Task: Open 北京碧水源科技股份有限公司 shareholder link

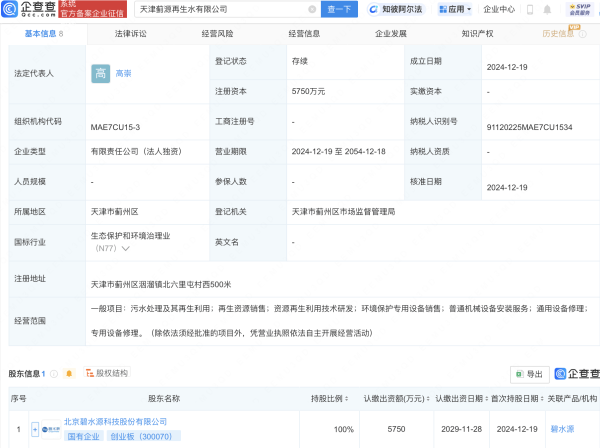Action: pyautogui.click(x=115, y=422)
